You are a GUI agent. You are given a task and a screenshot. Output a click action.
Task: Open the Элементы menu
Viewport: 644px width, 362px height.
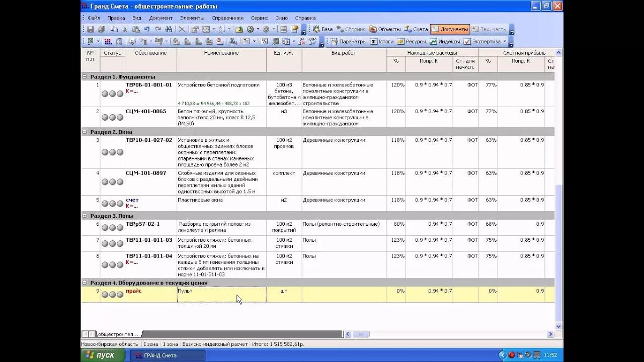[192, 18]
